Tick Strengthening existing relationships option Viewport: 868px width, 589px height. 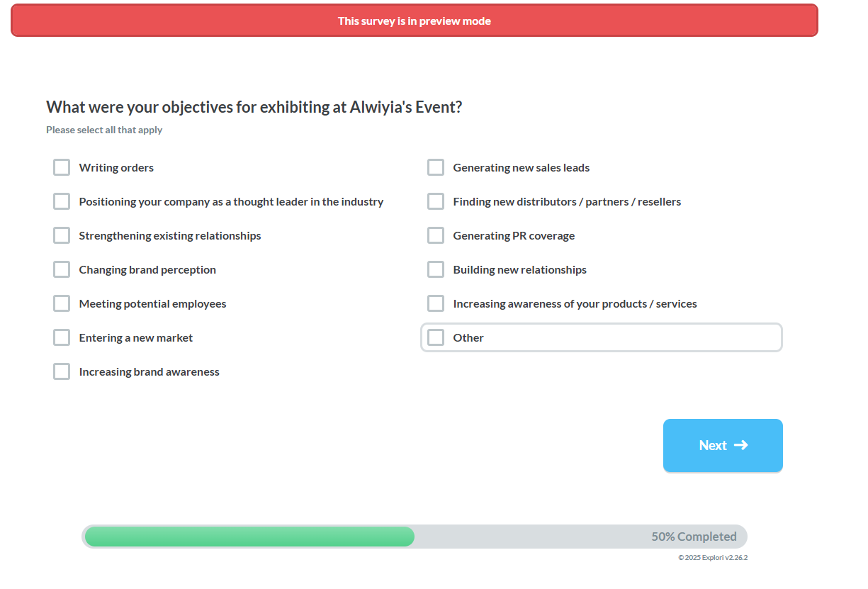(x=62, y=236)
